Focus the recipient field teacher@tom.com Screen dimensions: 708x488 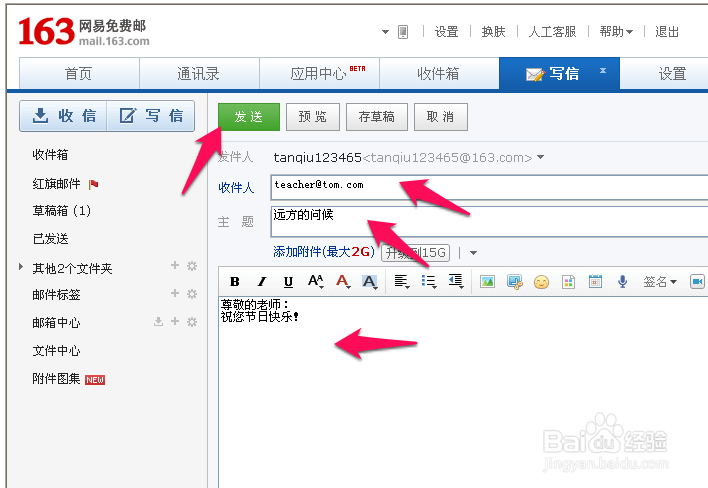click(489, 187)
